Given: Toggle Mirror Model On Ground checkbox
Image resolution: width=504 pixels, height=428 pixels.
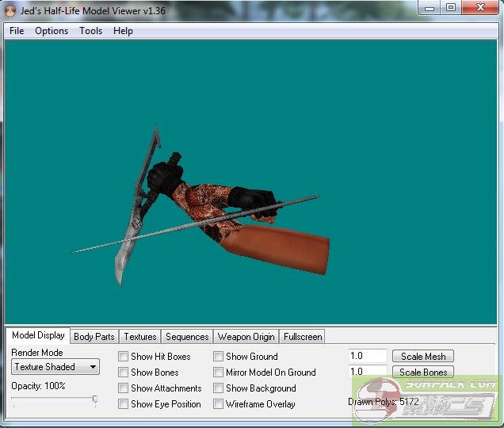Looking at the screenshot, I should [218, 372].
